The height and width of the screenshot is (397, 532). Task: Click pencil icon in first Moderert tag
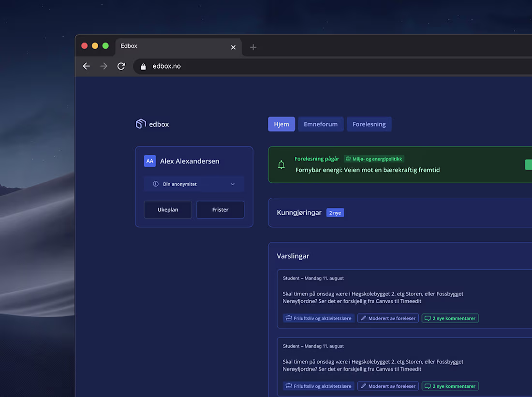(x=363, y=318)
